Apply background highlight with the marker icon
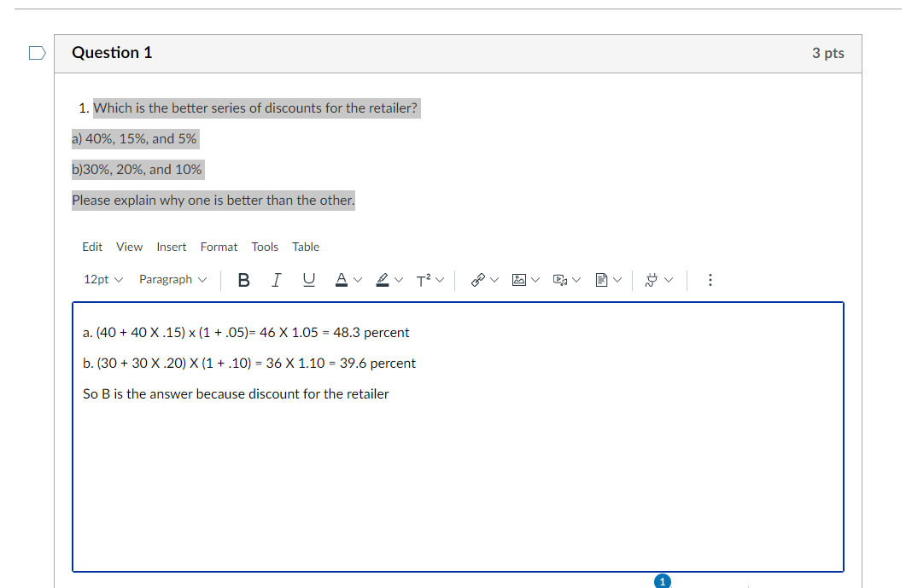Screen dimensions: 906x588 pyautogui.click(x=383, y=280)
